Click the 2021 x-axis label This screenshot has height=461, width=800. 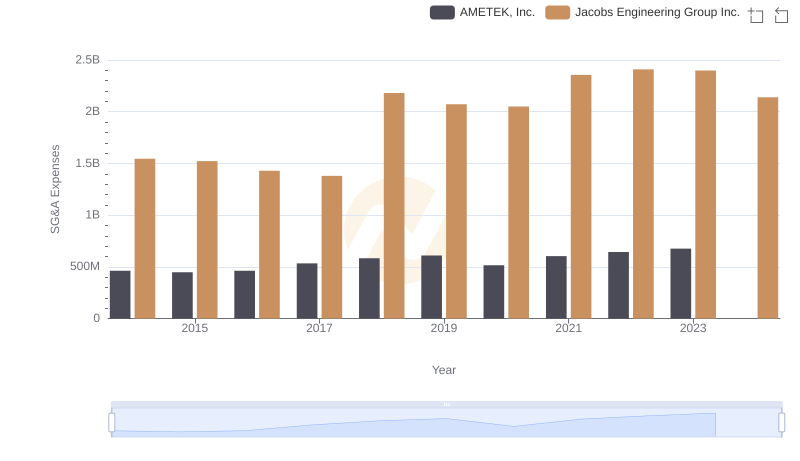click(x=568, y=328)
